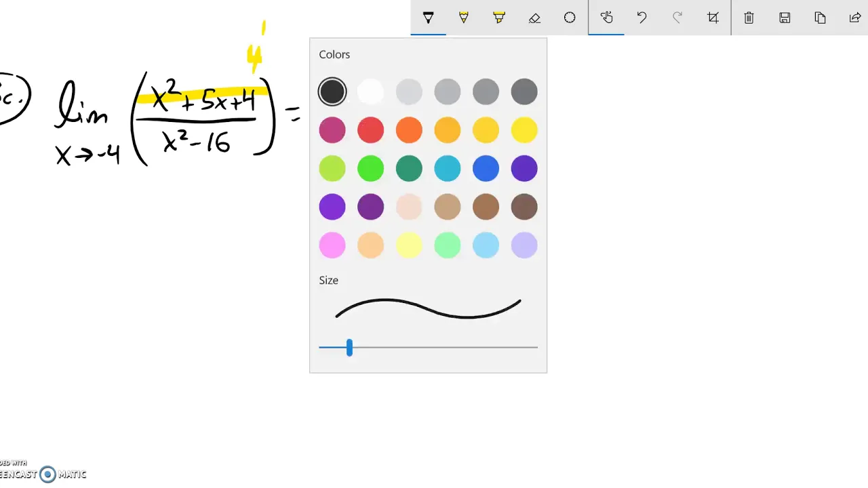Pick the pastel mint green swatch
This screenshot has height=488, width=868.
448,245
